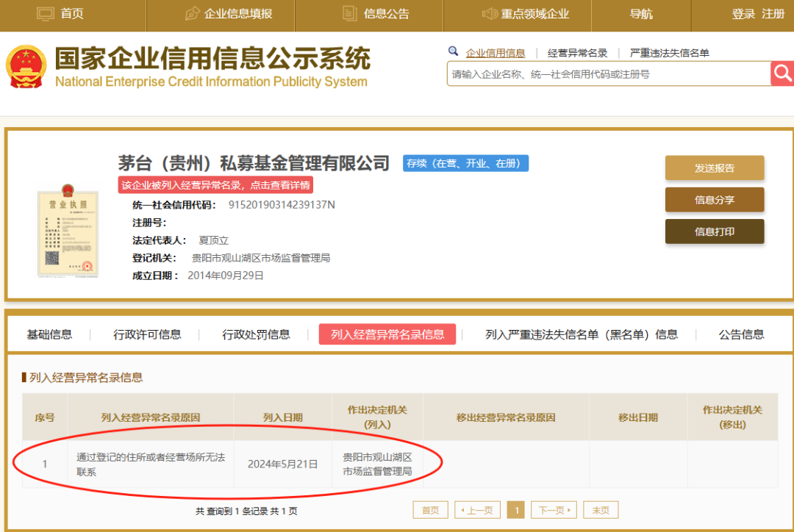Viewport: 794px width, 532px height.
Task: Select the 公告信息 tab
Action: click(x=740, y=334)
